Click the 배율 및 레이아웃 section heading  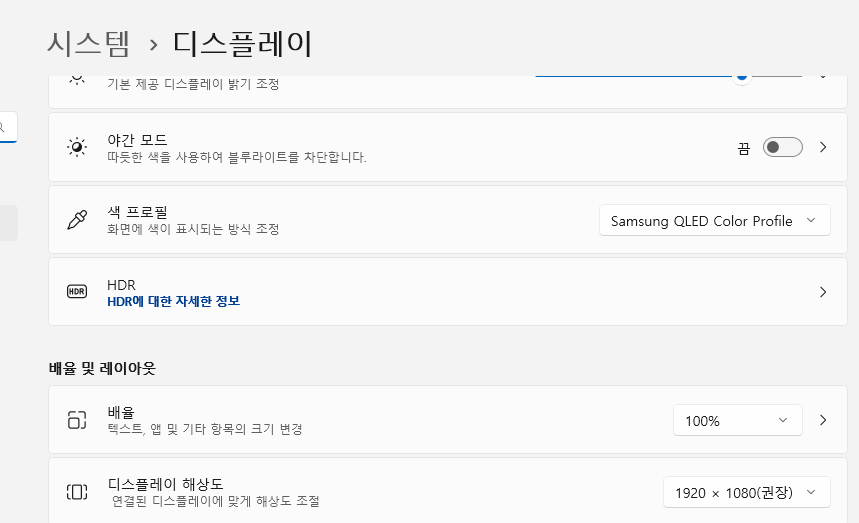click(102, 368)
